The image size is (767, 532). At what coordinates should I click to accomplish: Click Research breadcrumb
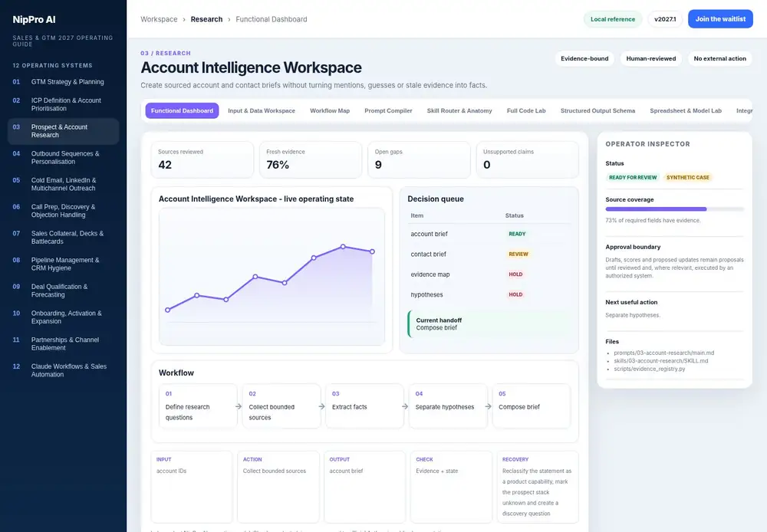pos(206,19)
